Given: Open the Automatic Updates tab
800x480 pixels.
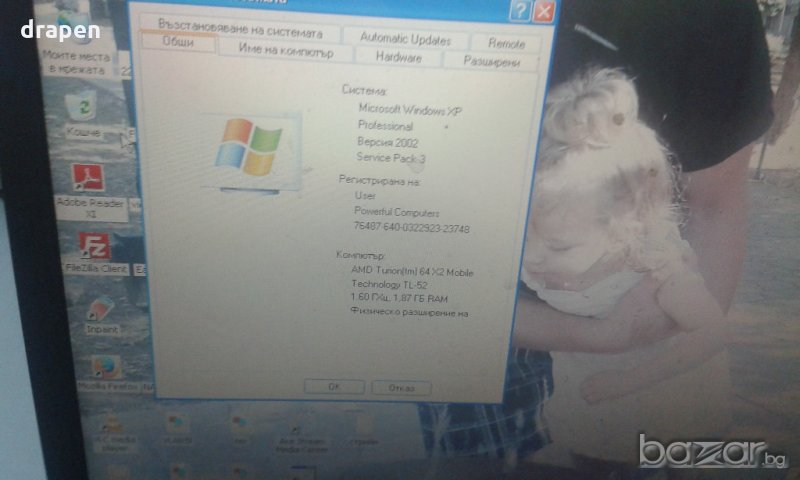Looking at the screenshot, I should [x=405, y=39].
